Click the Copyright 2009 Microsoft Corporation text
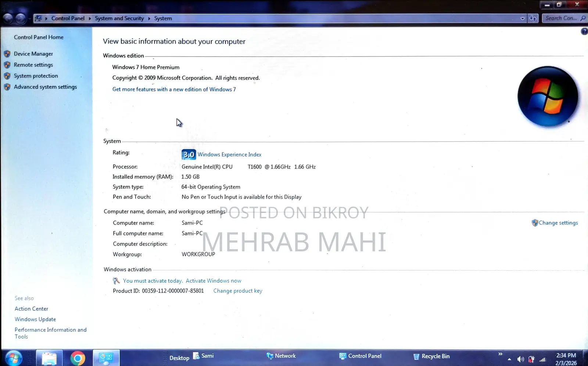The width and height of the screenshot is (588, 366). pyautogui.click(x=186, y=78)
